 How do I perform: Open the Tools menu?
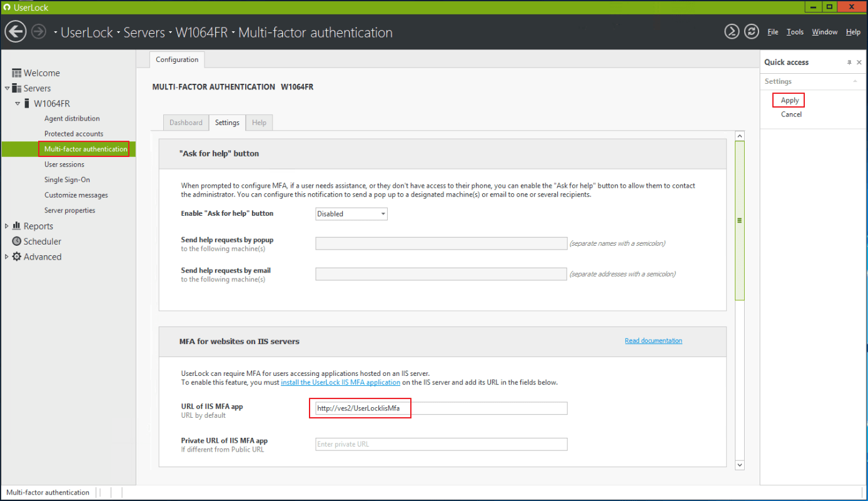[x=795, y=32]
